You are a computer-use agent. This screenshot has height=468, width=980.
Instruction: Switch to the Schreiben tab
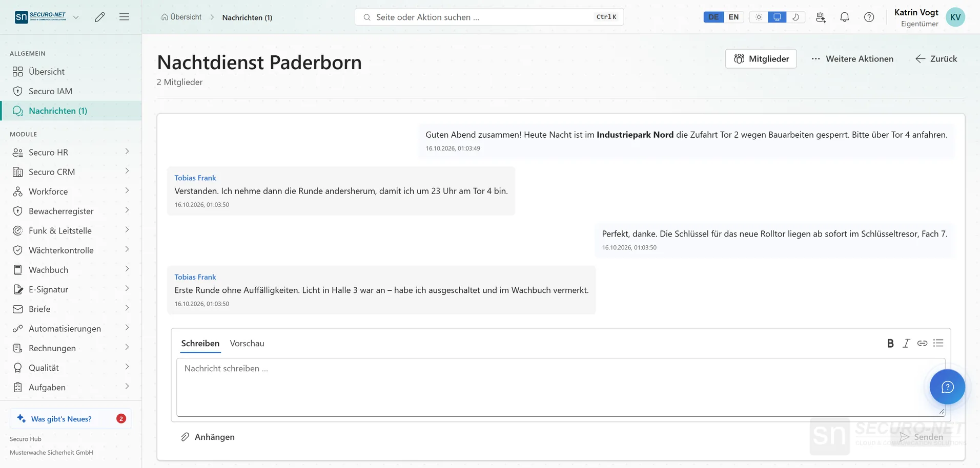200,343
